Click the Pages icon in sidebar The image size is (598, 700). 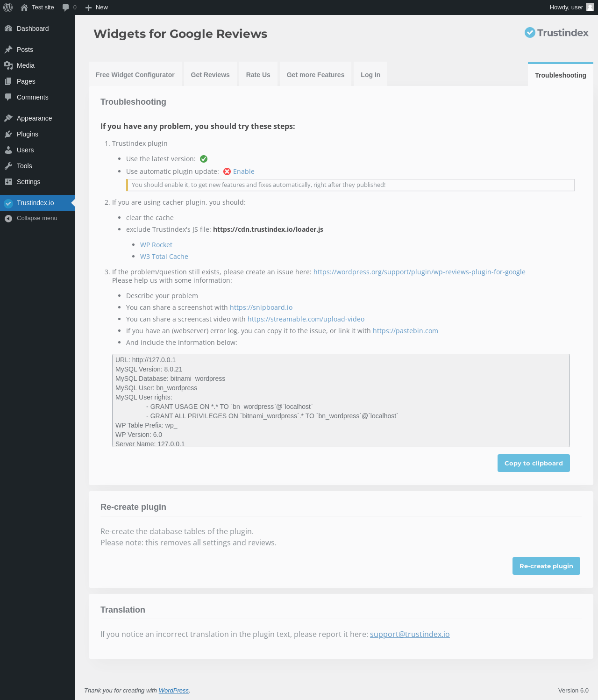pyautogui.click(x=8, y=81)
